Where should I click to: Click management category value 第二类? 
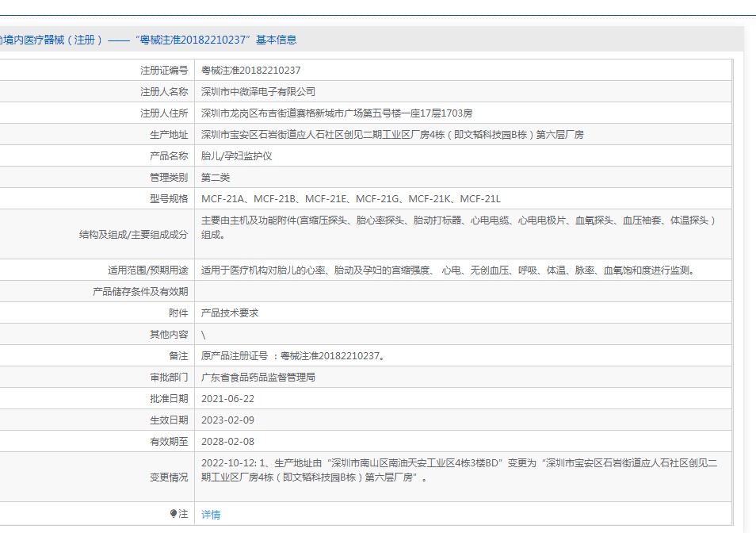coord(216,178)
